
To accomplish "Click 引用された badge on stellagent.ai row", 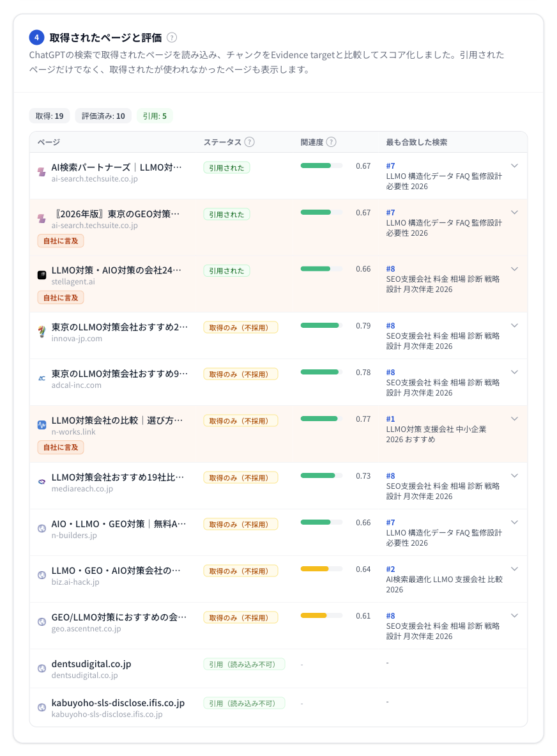I will point(227,271).
